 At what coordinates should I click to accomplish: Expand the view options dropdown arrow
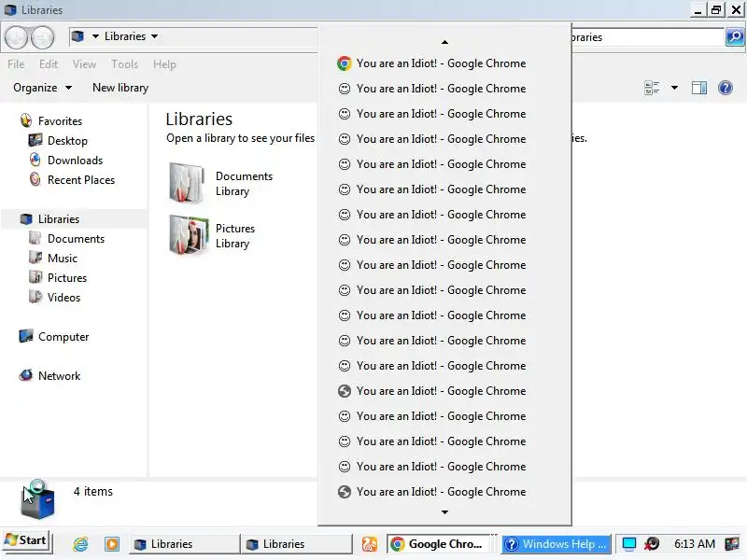pos(674,88)
